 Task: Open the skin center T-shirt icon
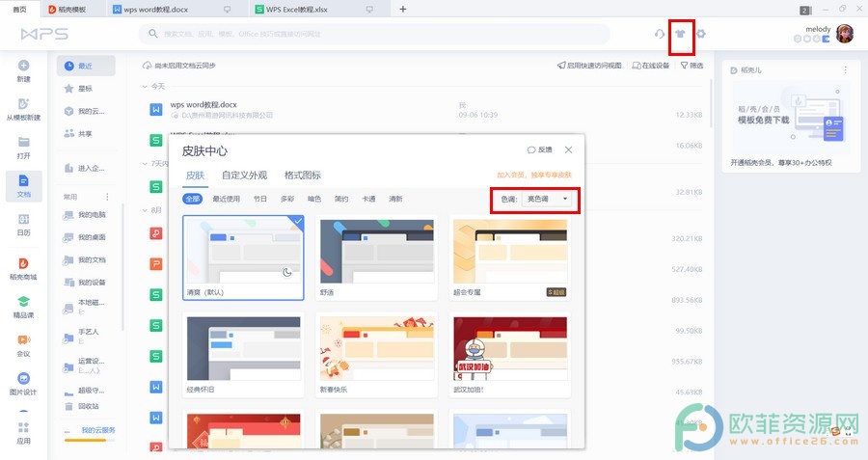click(x=680, y=34)
